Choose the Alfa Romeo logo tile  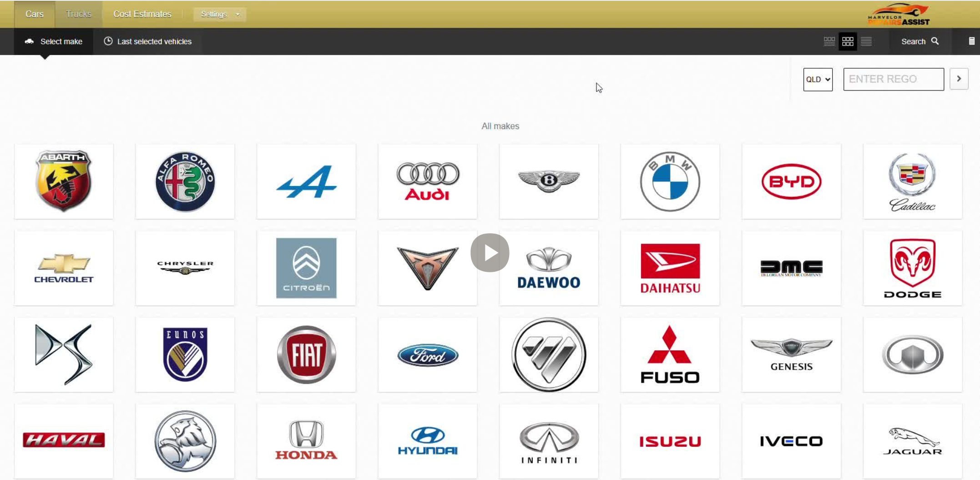click(x=185, y=181)
